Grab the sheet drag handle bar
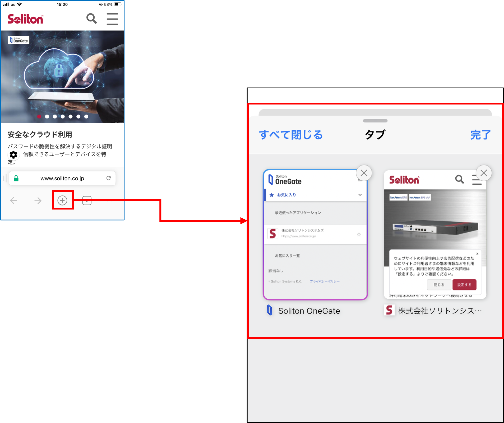The image size is (504, 423). click(x=375, y=121)
